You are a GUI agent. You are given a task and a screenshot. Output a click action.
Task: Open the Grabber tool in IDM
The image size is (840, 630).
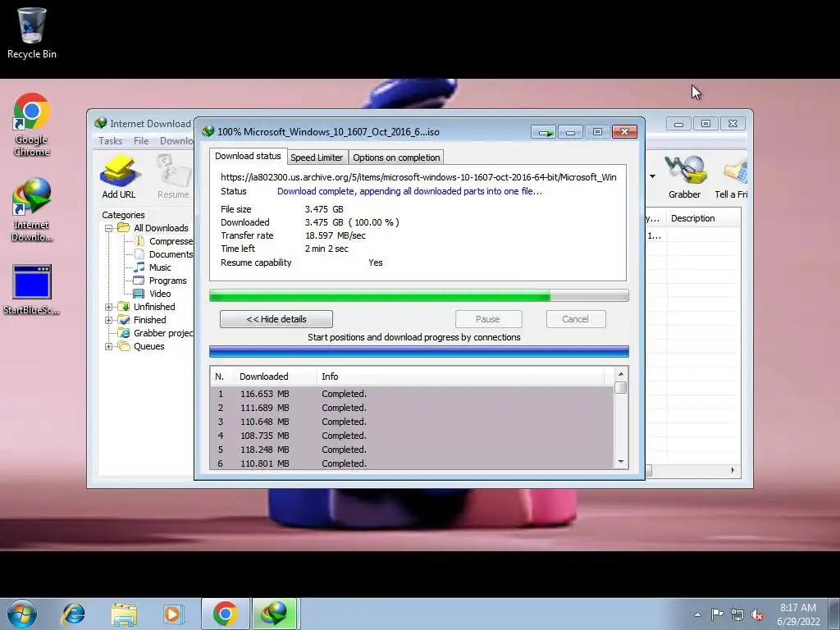coord(685,177)
